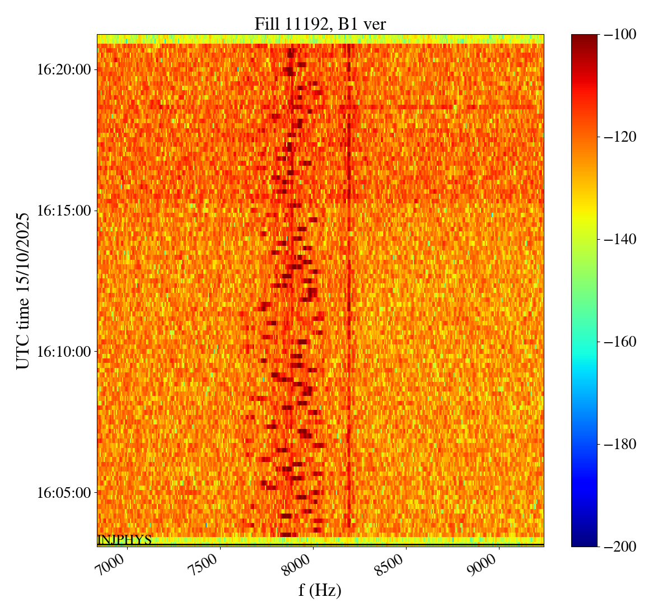
Task: Click the 16:10:00 time tick label
Action: 63,352
